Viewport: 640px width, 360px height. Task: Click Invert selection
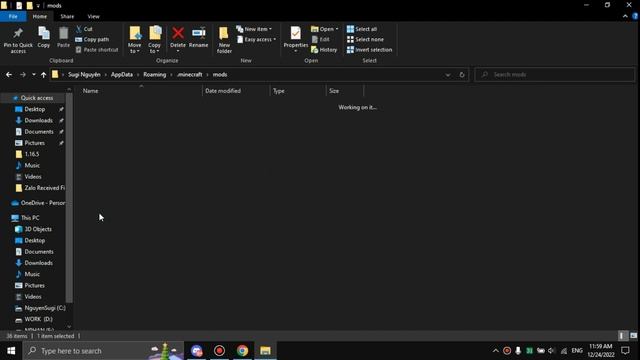point(369,50)
